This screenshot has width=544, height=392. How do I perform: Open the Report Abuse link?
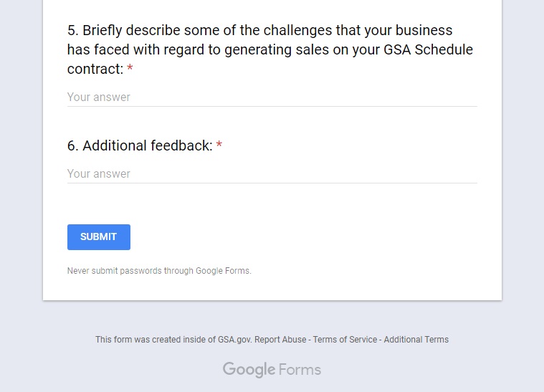[x=280, y=340]
